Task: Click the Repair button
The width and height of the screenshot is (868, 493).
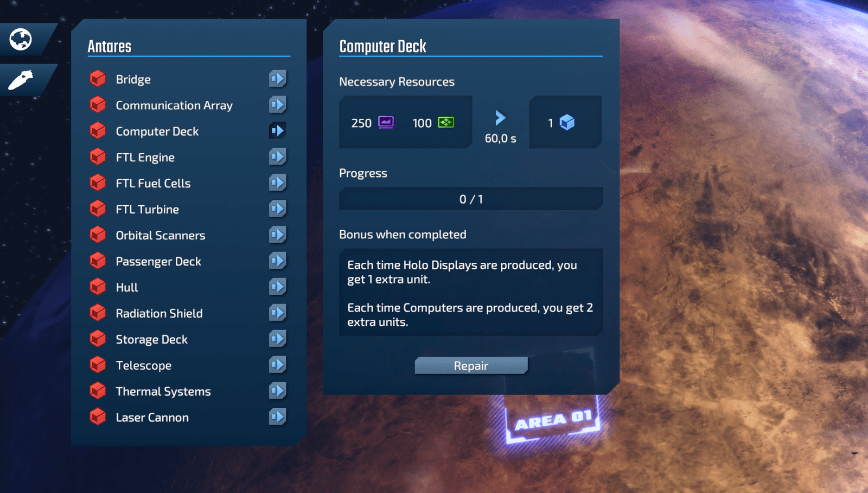Action: (x=471, y=365)
